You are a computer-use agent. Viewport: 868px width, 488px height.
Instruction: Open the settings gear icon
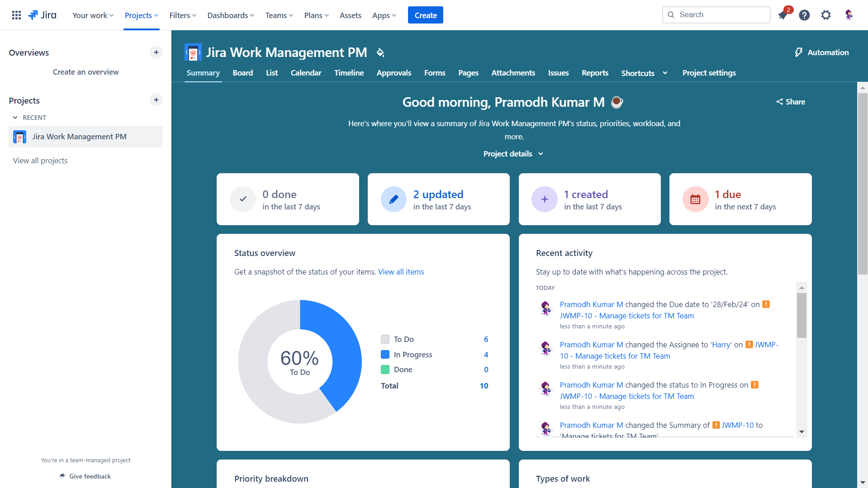(x=826, y=15)
